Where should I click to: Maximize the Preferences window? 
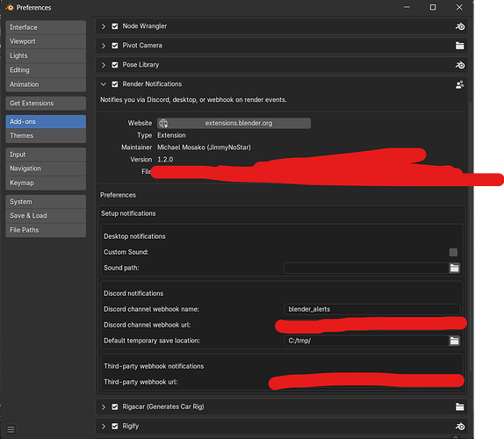(x=433, y=7)
